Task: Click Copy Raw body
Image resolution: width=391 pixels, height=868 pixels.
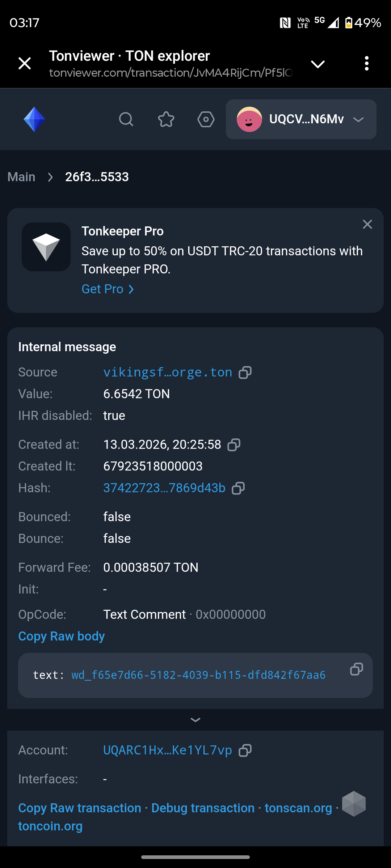Action: coord(62,636)
